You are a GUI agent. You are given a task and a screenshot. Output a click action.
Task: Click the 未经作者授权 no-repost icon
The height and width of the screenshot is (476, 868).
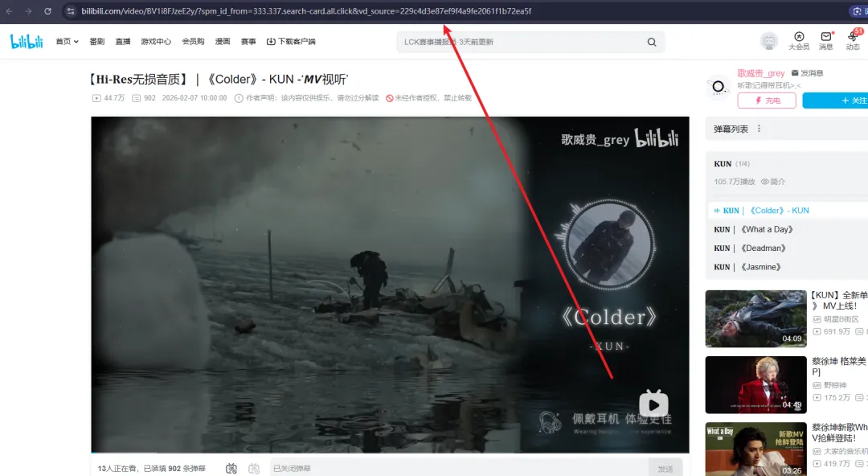(x=390, y=98)
